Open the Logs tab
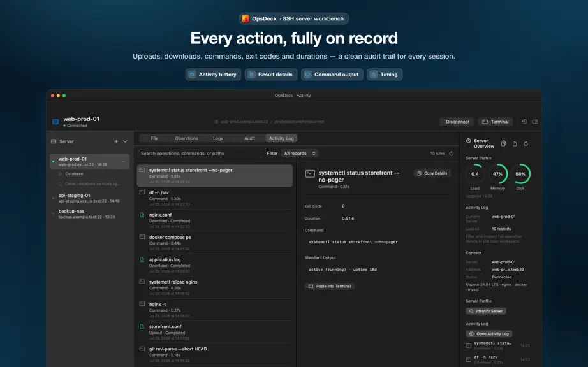 [x=218, y=138]
